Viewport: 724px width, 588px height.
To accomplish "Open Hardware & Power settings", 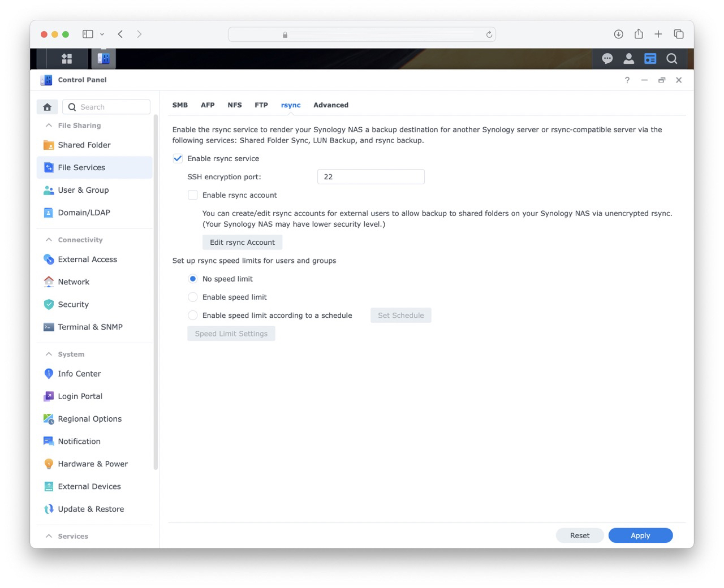I will click(92, 464).
